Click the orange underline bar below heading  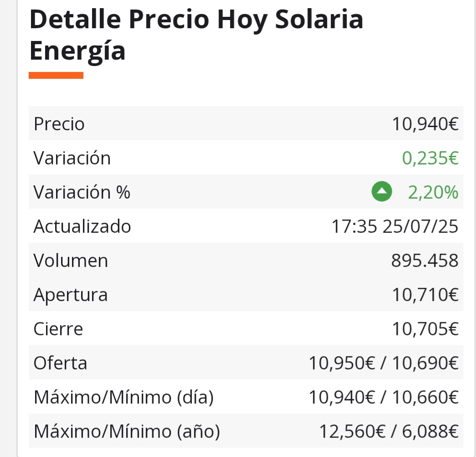point(56,75)
